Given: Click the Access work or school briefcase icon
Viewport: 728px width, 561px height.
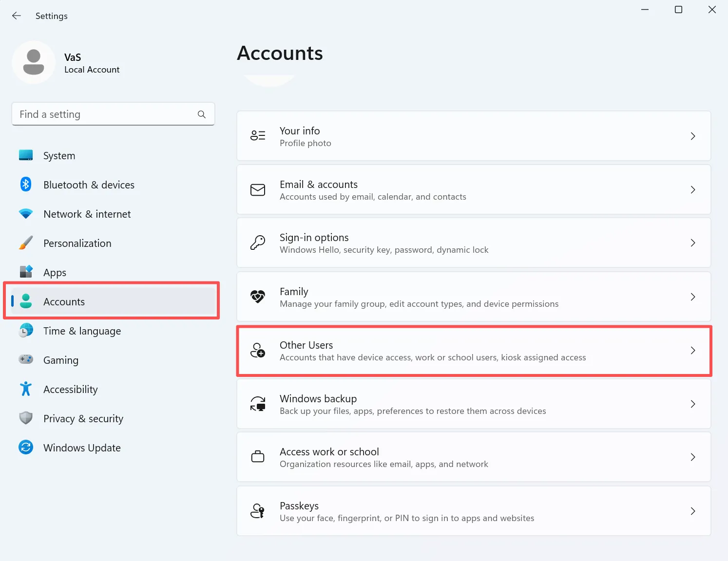Looking at the screenshot, I should [x=258, y=457].
